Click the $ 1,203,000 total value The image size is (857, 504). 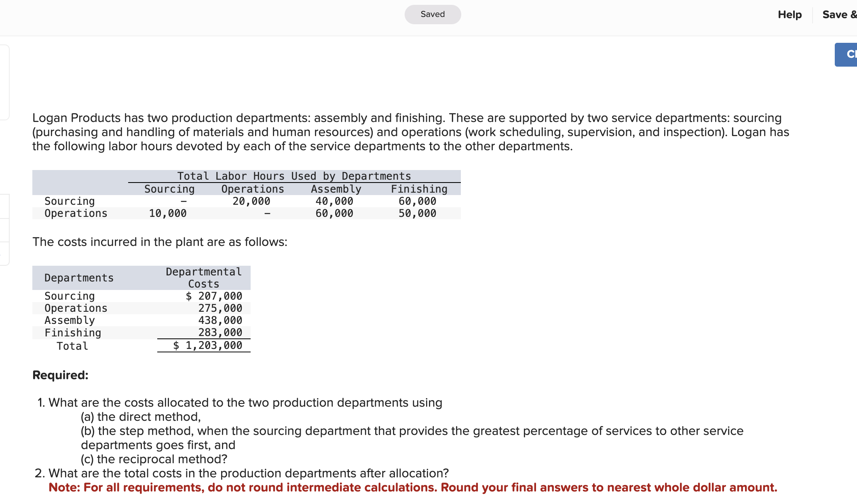(208, 345)
